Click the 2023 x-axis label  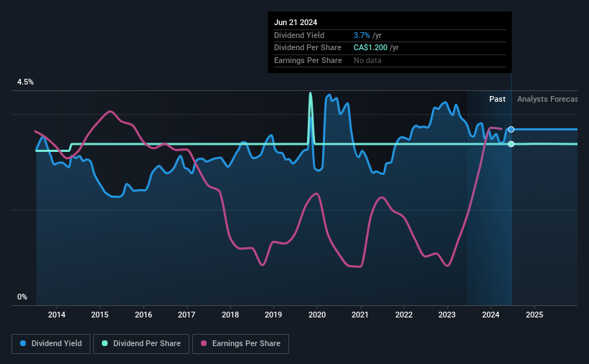(x=447, y=315)
